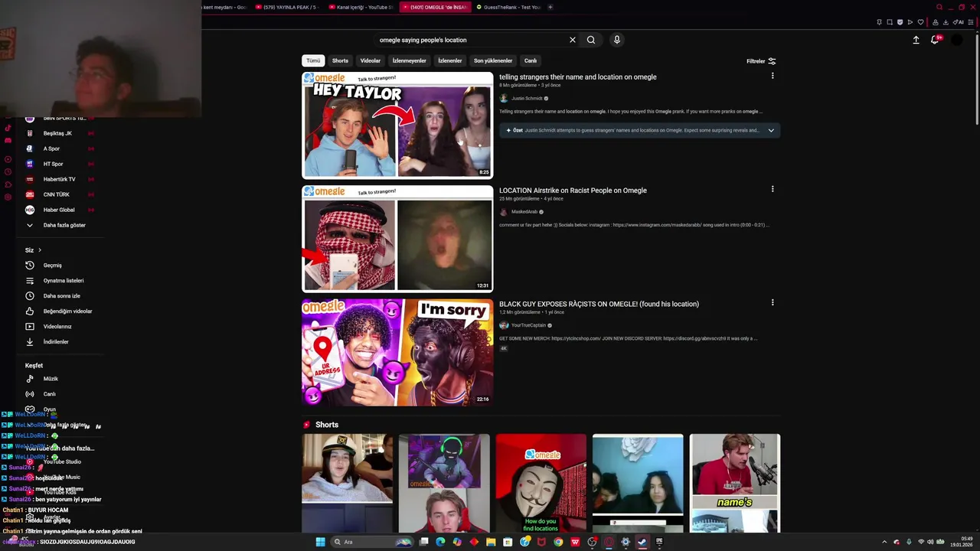Open the YouTube upload/create icon
This screenshot has width=980, height=551.
tap(916, 40)
